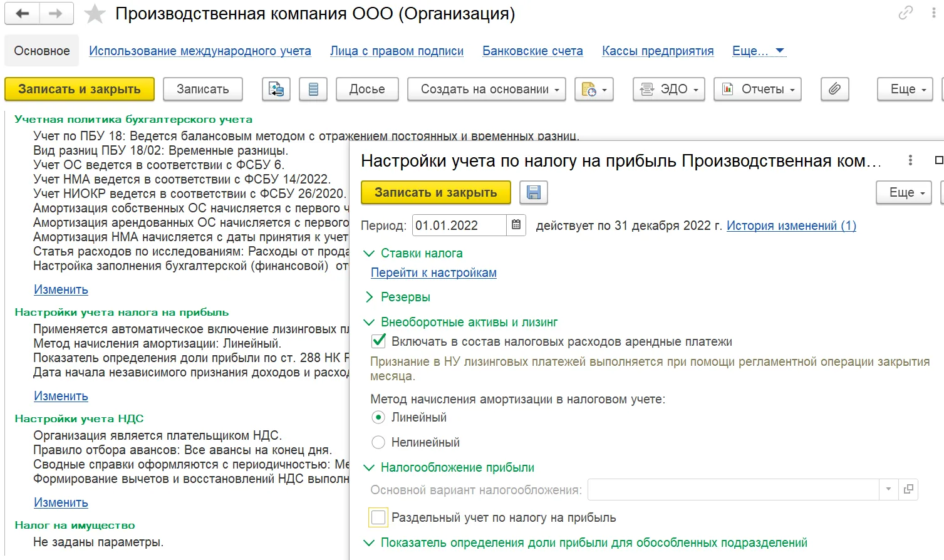Copy link using the chain icon
This screenshot has height=560, width=944.
(x=905, y=13)
